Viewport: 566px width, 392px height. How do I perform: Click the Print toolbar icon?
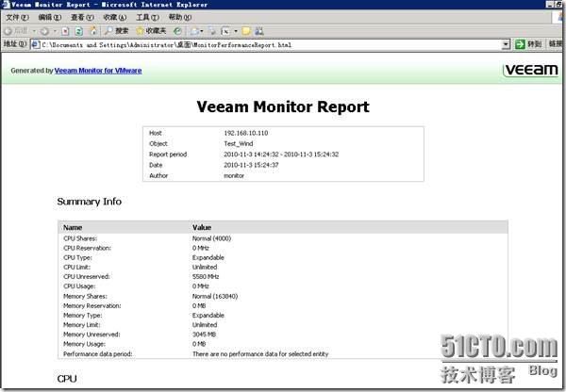212,31
